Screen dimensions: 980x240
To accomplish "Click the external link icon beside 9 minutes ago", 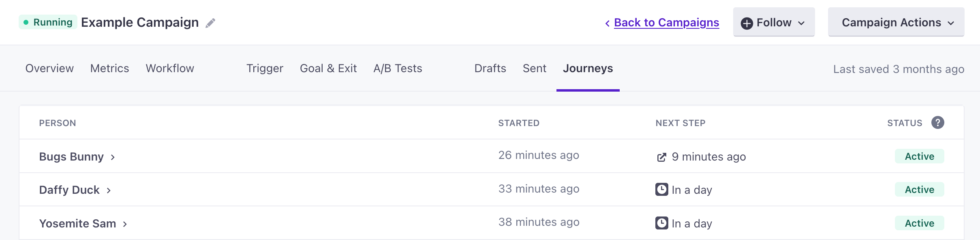I will tap(661, 157).
